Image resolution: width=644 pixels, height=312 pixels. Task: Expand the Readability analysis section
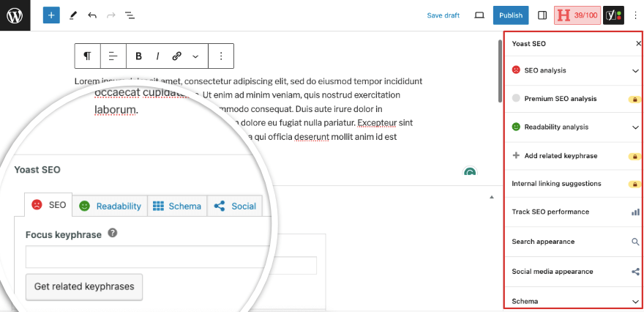coord(574,127)
